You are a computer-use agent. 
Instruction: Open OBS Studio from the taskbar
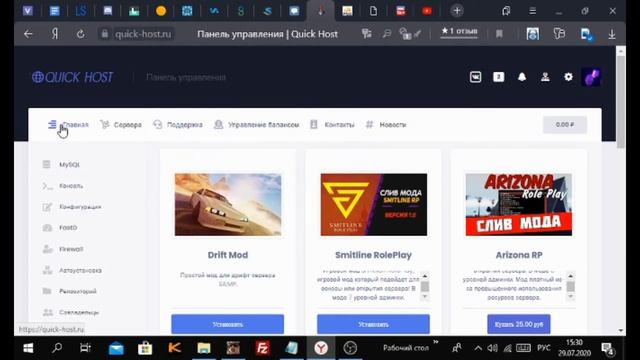pos(350,348)
